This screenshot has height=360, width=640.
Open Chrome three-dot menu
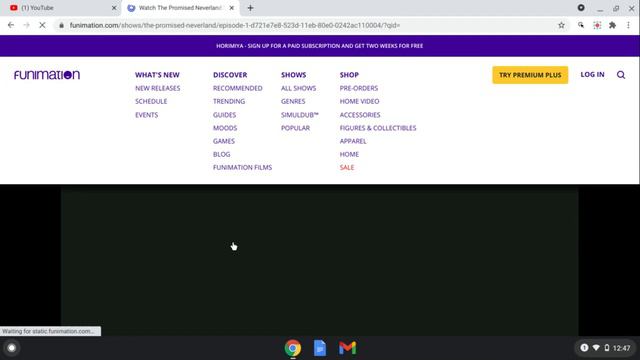tap(628, 25)
